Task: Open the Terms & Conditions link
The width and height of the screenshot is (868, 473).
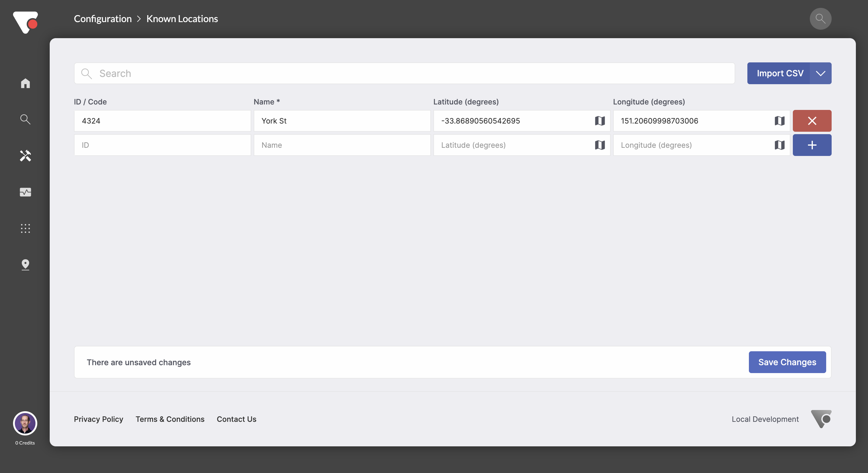Action: 170,419
